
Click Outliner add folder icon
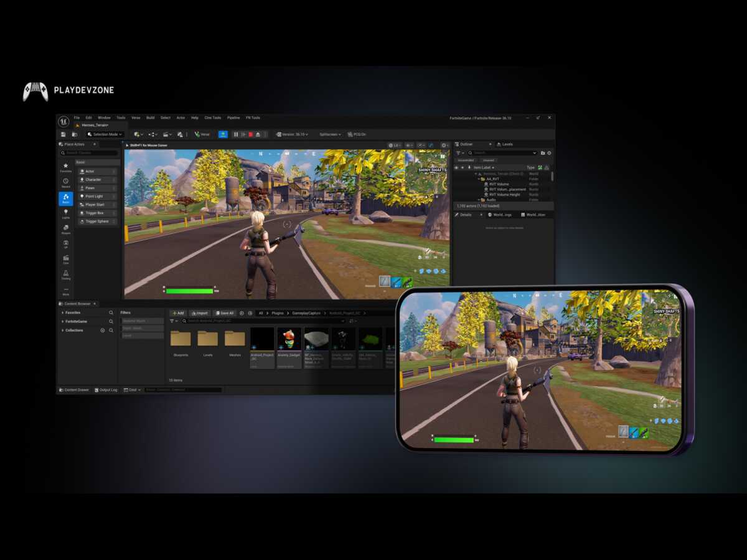coord(543,152)
